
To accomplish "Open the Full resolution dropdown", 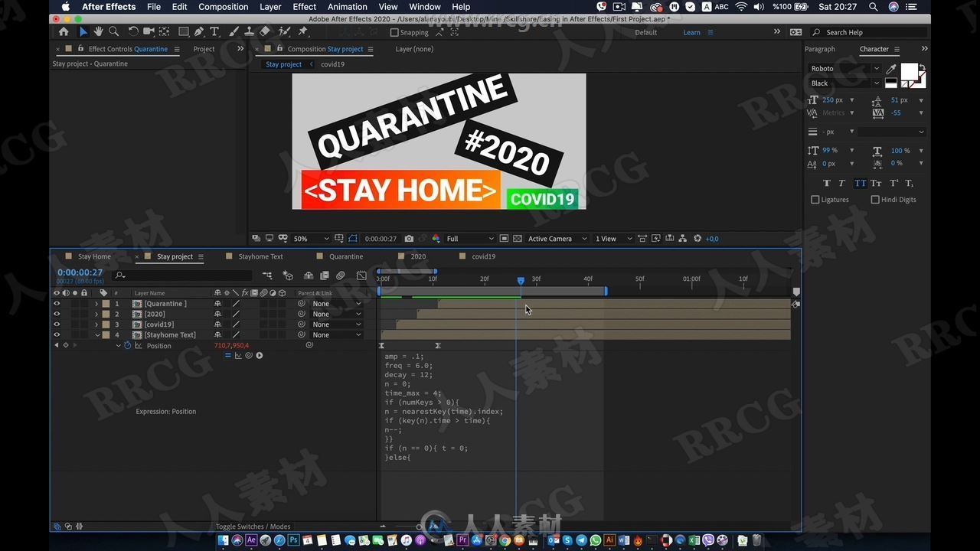I will tap(470, 239).
